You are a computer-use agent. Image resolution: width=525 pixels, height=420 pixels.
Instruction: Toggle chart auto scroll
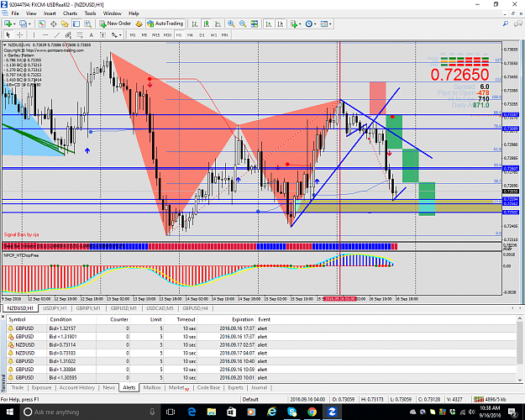[269, 24]
